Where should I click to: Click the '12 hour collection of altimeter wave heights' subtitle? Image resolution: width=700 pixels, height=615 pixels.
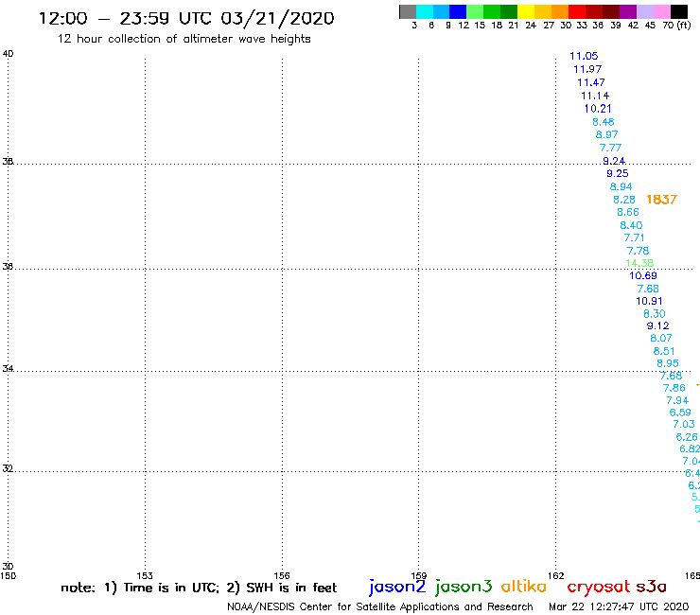(x=184, y=39)
